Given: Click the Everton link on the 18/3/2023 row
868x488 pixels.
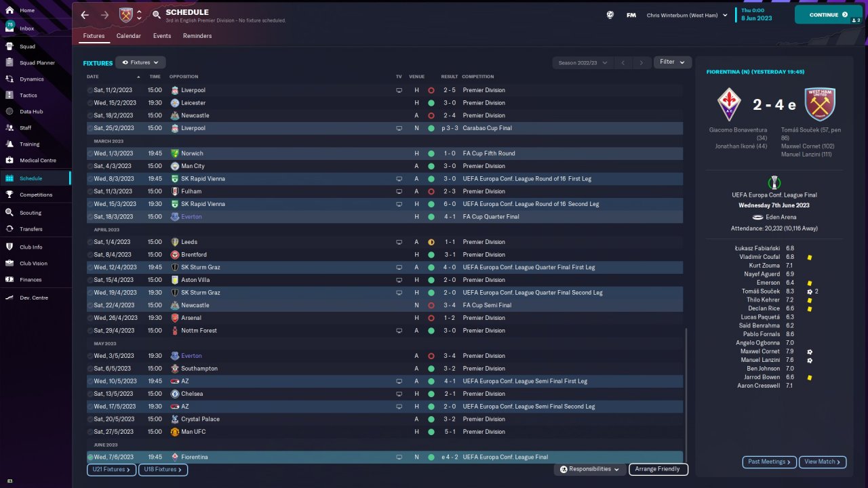Looking at the screenshot, I should pos(191,217).
